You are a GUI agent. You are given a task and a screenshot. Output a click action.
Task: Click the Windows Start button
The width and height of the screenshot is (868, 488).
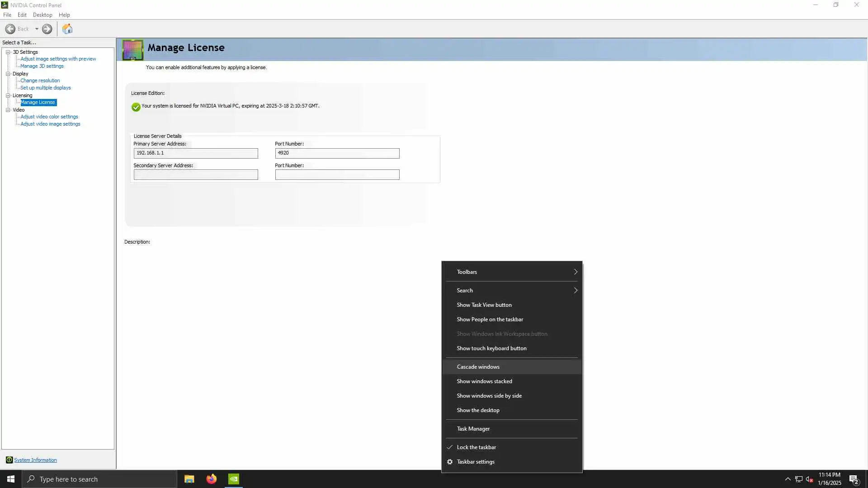[11, 479]
